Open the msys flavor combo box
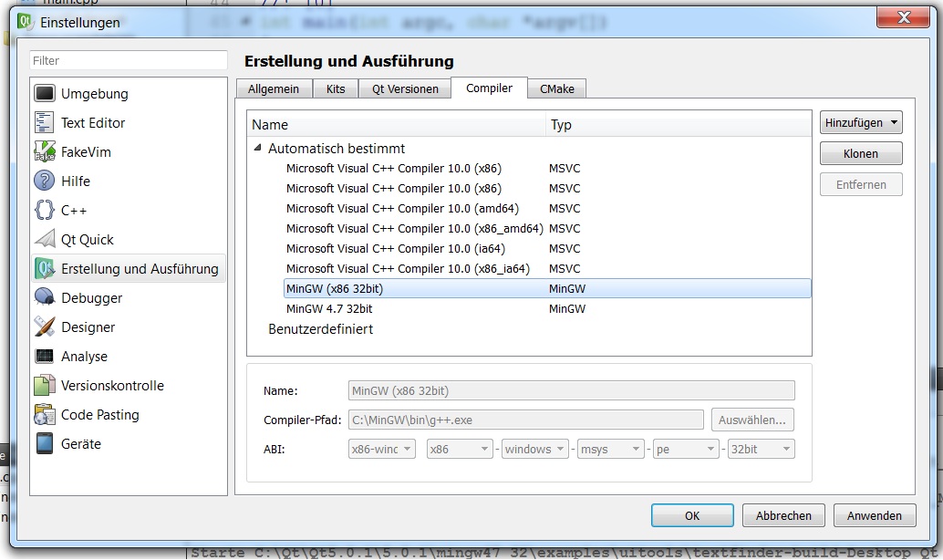Image resolution: width=943 pixels, height=560 pixels. pyautogui.click(x=610, y=449)
